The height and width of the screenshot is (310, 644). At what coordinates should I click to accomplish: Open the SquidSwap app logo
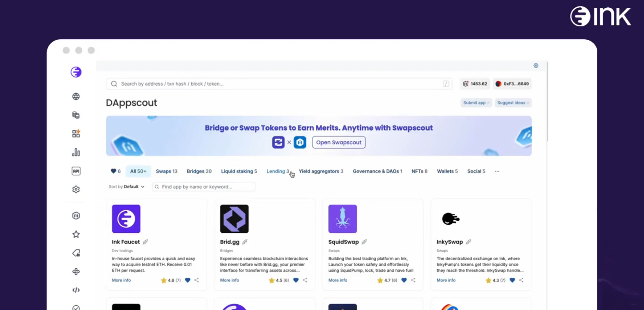(x=343, y=219)
